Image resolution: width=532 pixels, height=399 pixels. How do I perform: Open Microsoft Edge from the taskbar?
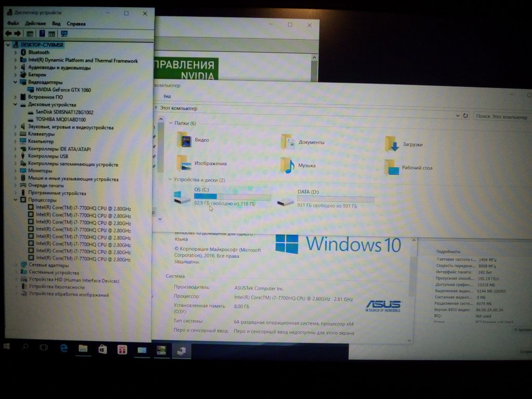[63, 348]
